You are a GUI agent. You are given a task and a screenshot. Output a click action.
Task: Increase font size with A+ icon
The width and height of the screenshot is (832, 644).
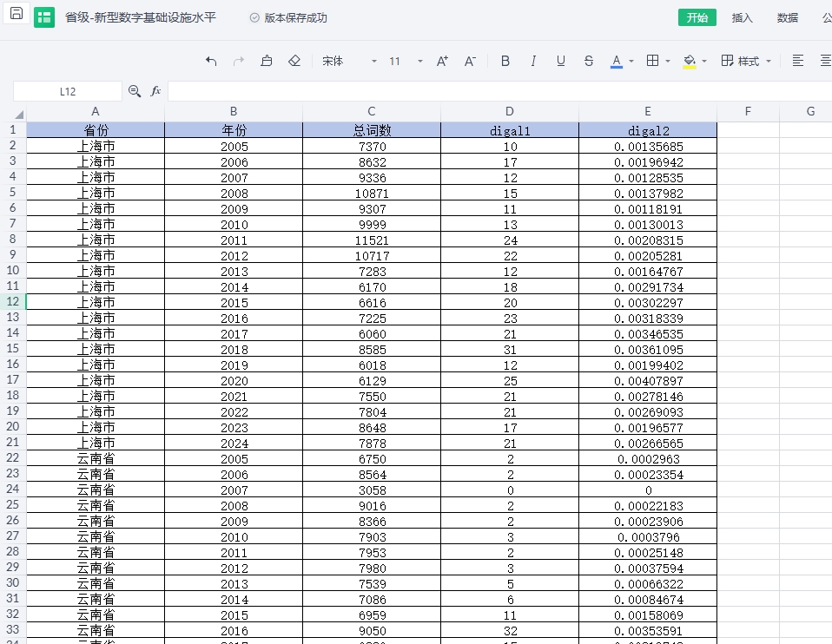(442, 61)
